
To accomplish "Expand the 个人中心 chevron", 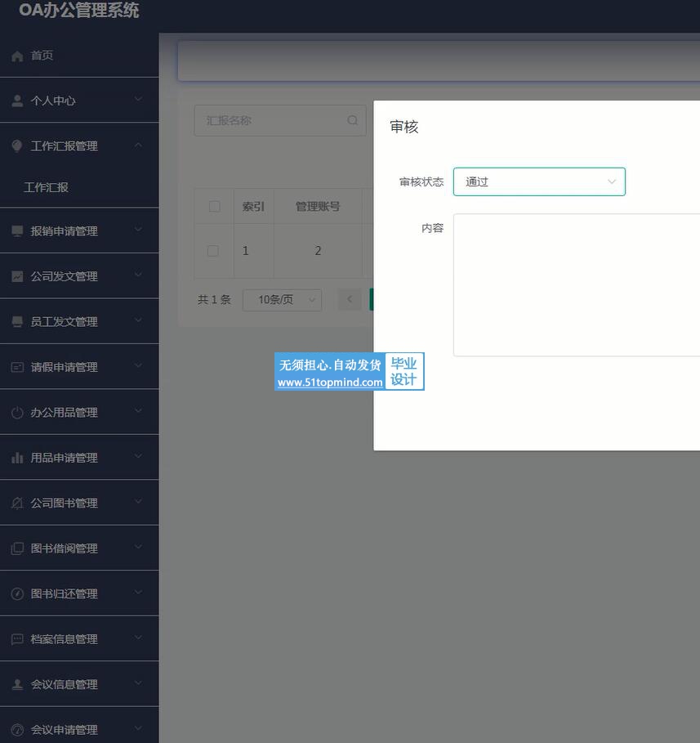I will pos(138,99).
